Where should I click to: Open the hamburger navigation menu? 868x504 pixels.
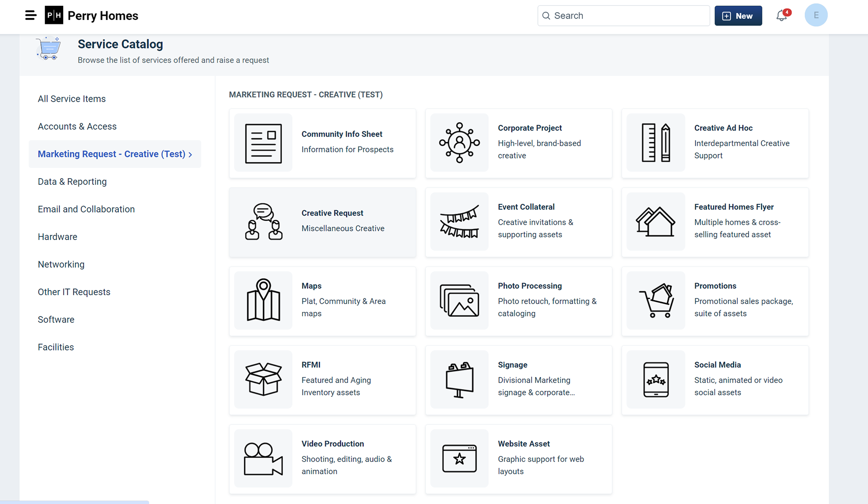point(30,15)
